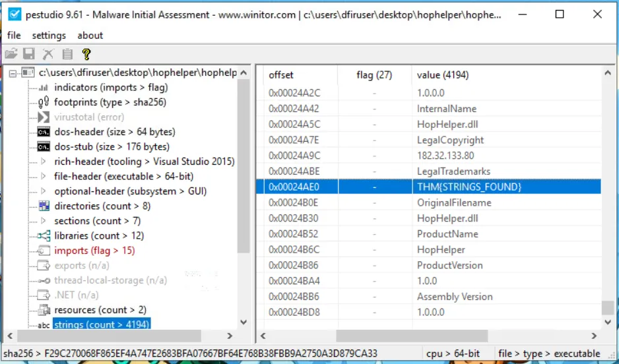Sort by the flag (27) column header
This screenshot has height=364, width=619.
click(x=374, y=75)
